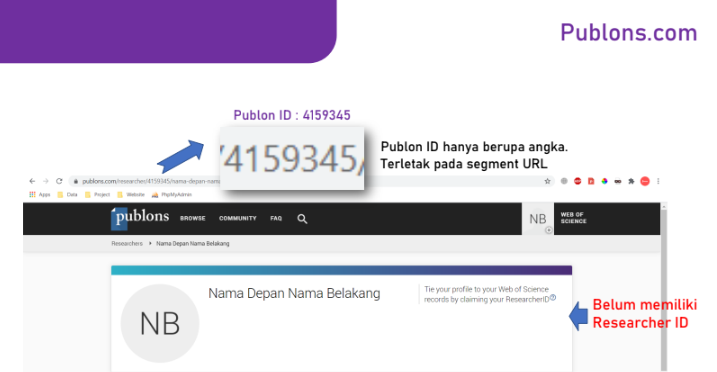The image size is (717, 372).
Task: Open the red Adblock extension icon
Action: pos(578,181)
